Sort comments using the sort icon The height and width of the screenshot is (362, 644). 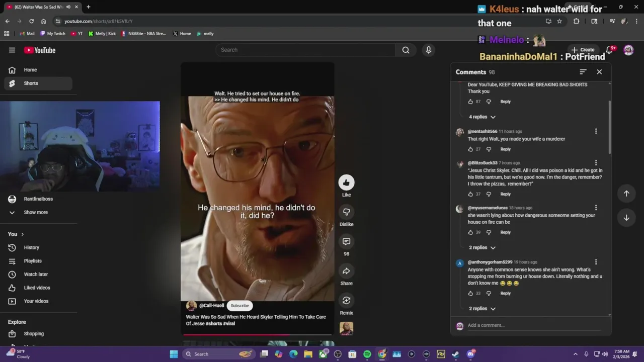pyautogui.click(x=583, y=72)
